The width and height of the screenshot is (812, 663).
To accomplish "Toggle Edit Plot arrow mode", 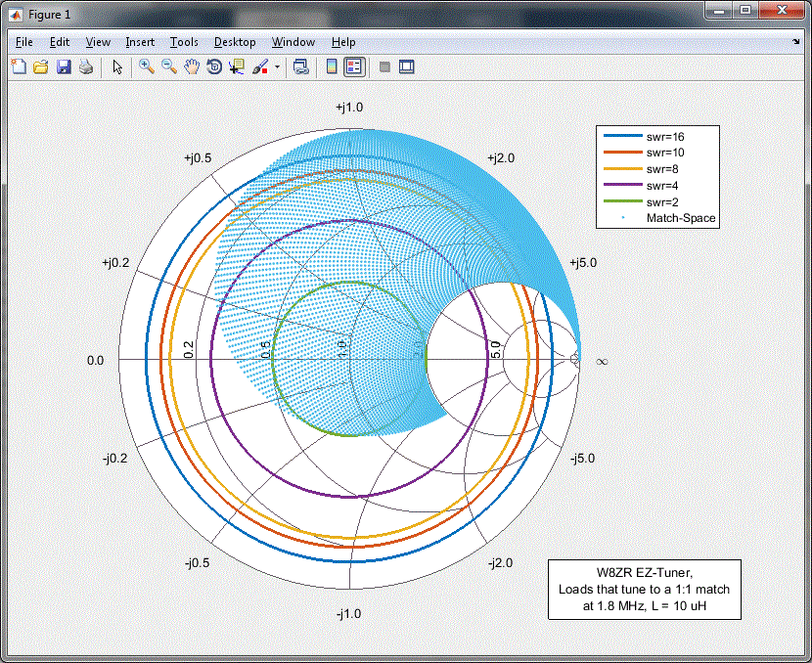I will click(x=117, y=66).
